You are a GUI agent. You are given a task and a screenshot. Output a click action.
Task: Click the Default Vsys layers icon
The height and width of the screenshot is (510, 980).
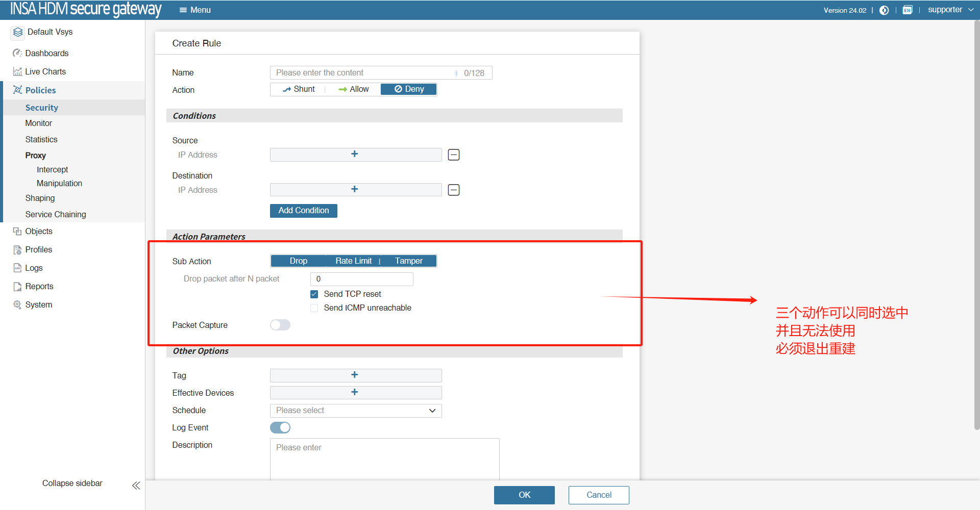[x=18, y=32]
